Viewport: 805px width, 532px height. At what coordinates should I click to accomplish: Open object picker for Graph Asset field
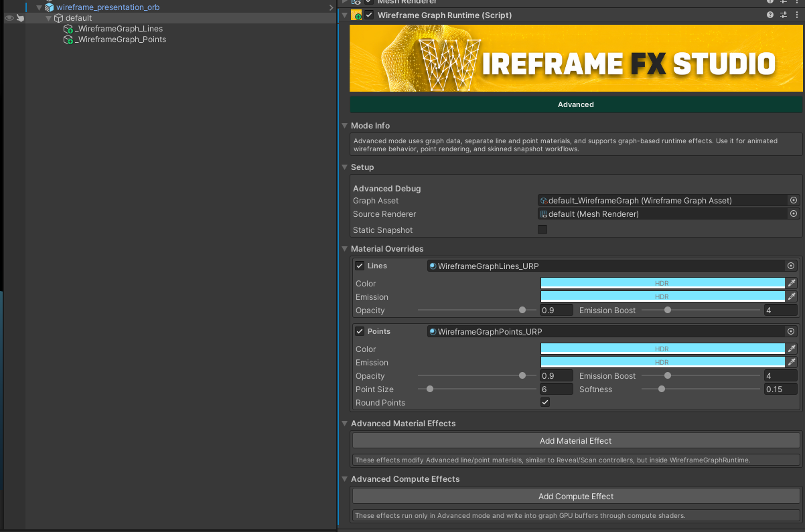tap(794, 200)
